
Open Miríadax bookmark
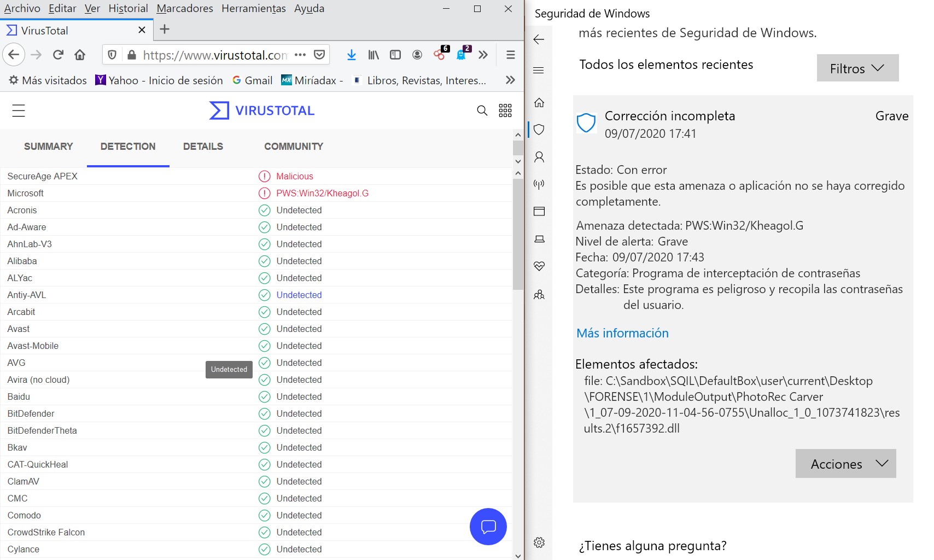(312, 80)
